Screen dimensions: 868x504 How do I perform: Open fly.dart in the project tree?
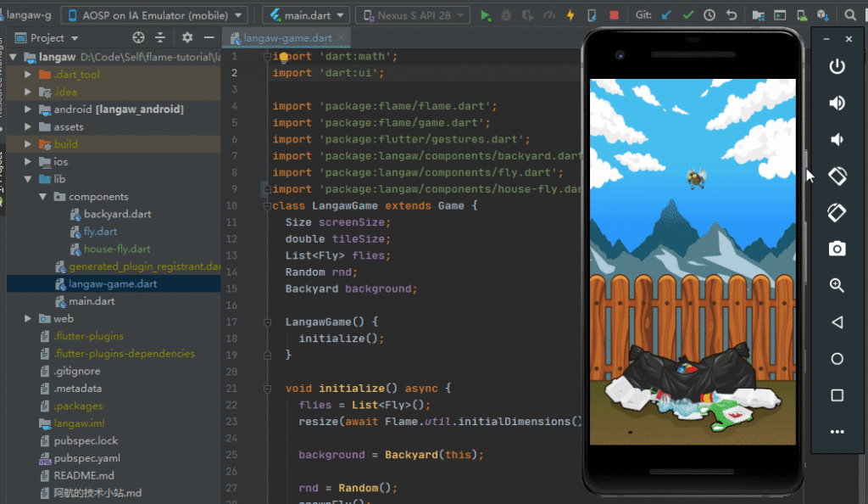pyautogui.click(x=100, y=232)
